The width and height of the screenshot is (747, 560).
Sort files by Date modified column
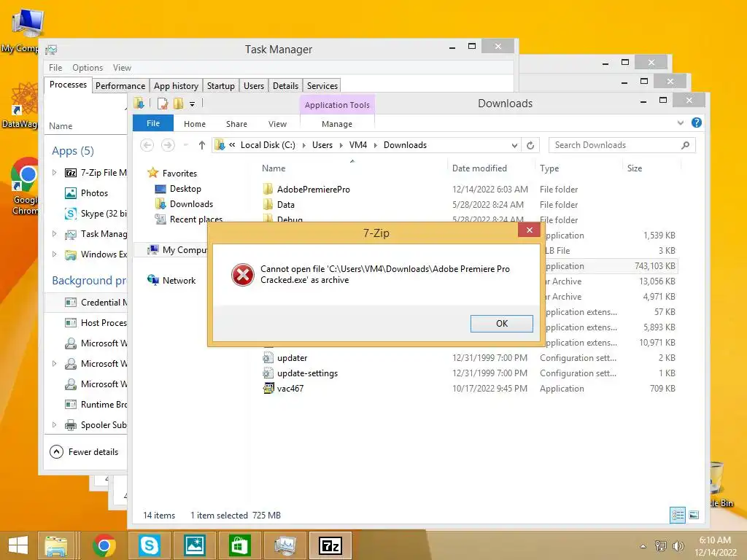pyautogui.click(x=479, y=168)
